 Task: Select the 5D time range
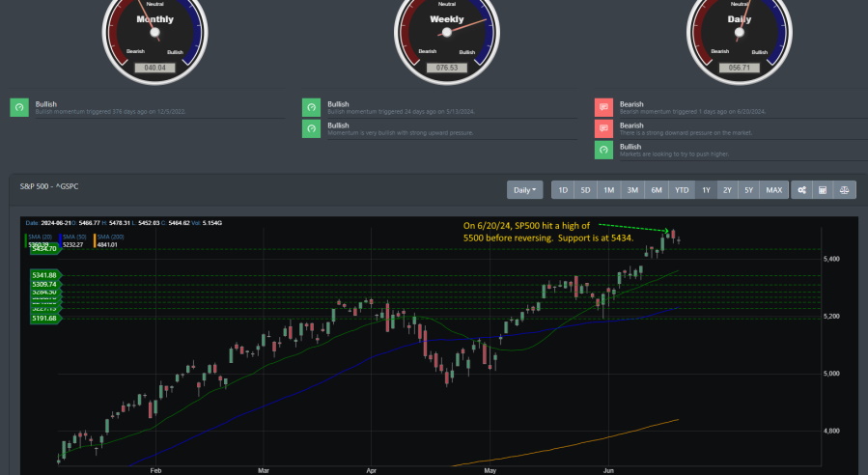[585, 190]
